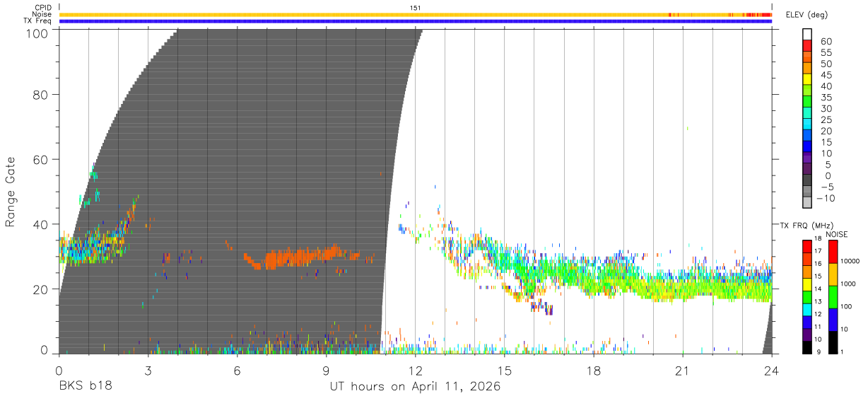
Task: Click the '1000' label on NOISE colorbar
Action: click(x=850, y=284)
